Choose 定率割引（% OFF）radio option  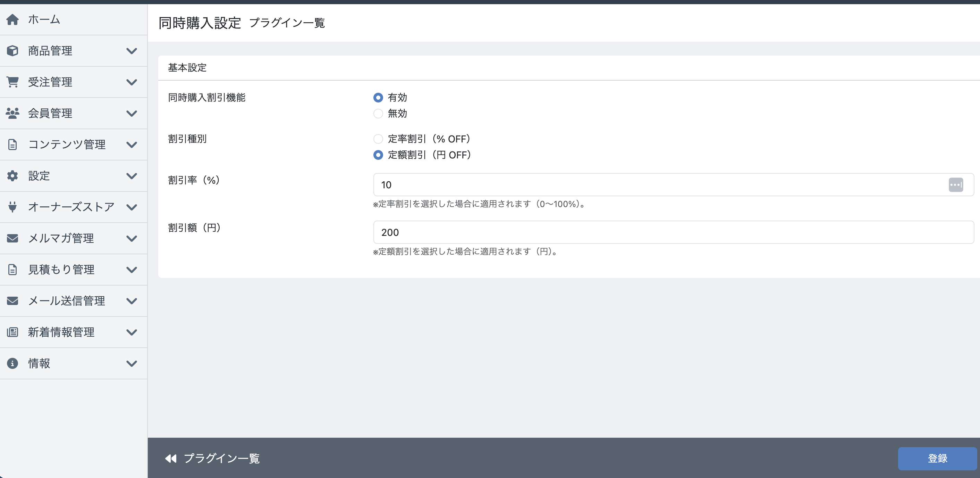(378, 139)
